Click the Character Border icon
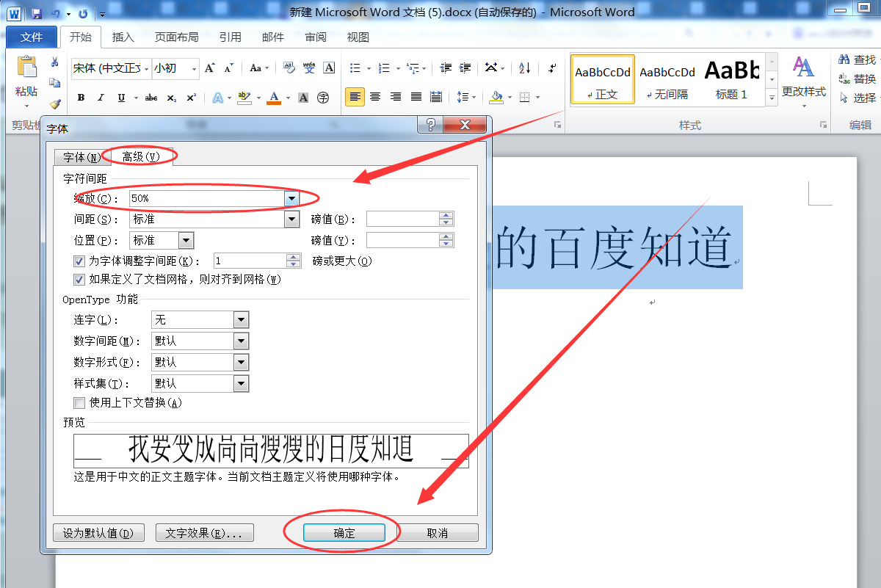Viewport: 881px width, 588px height. pyautogui.click(x=329, y=68)
